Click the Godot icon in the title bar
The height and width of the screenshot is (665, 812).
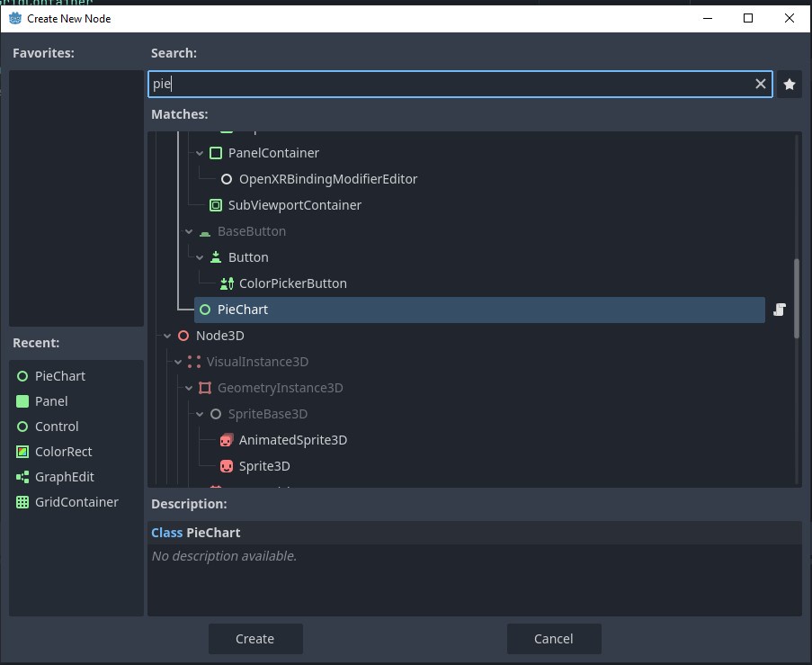[15, 18]
